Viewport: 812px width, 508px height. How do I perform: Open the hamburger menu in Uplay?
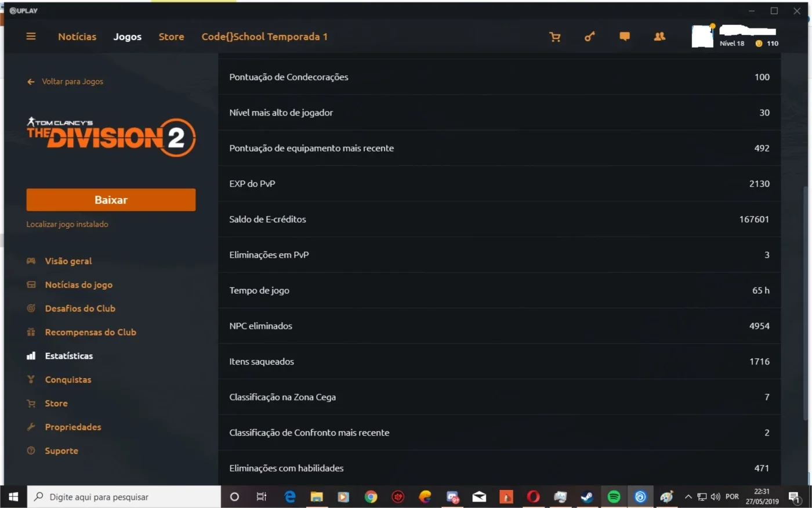[31, 37]
